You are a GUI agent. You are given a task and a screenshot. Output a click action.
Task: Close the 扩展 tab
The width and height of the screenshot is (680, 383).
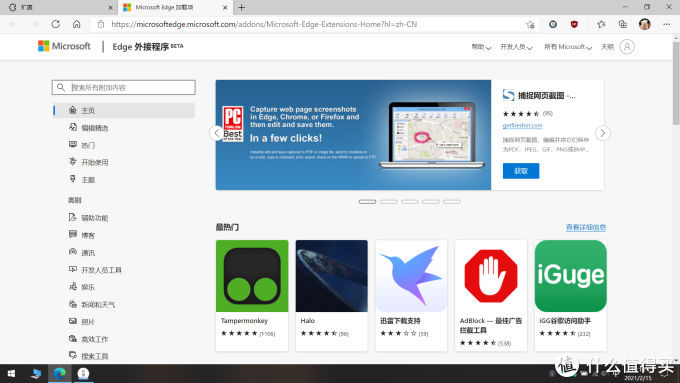[110, 7]
